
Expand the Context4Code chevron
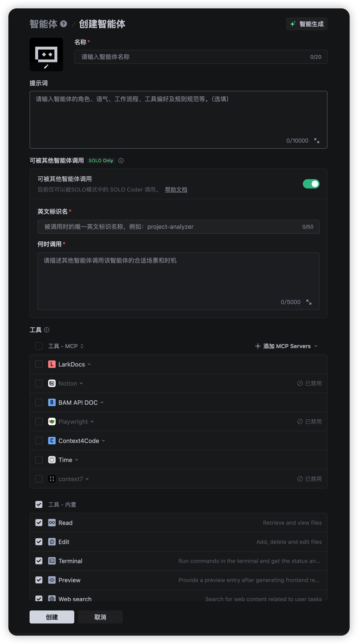pos(103,441)
